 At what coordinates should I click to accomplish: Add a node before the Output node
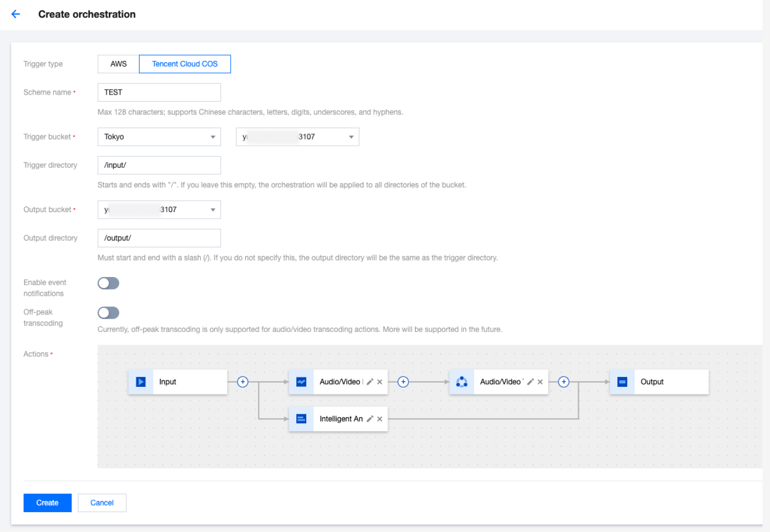563,382
